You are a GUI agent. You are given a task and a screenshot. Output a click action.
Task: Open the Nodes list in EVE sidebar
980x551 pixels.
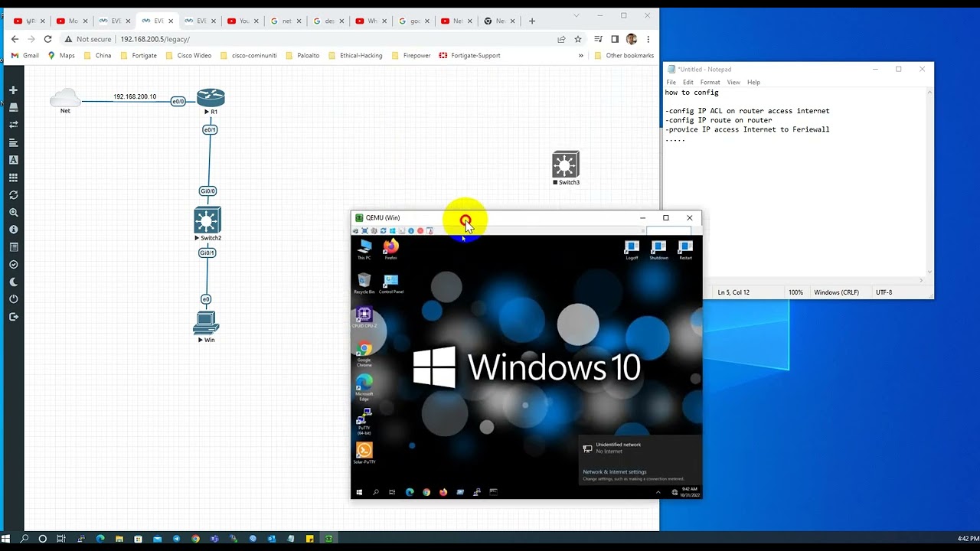point(13,107)
